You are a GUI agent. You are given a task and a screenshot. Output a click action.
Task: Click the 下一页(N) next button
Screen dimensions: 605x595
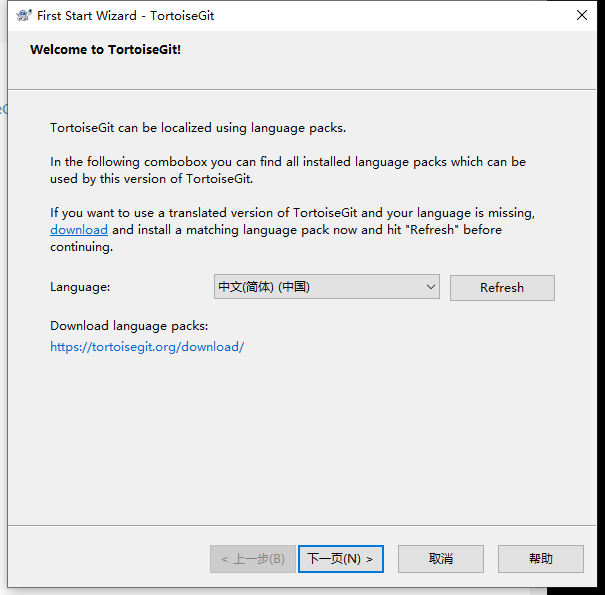tap(341, 559)
